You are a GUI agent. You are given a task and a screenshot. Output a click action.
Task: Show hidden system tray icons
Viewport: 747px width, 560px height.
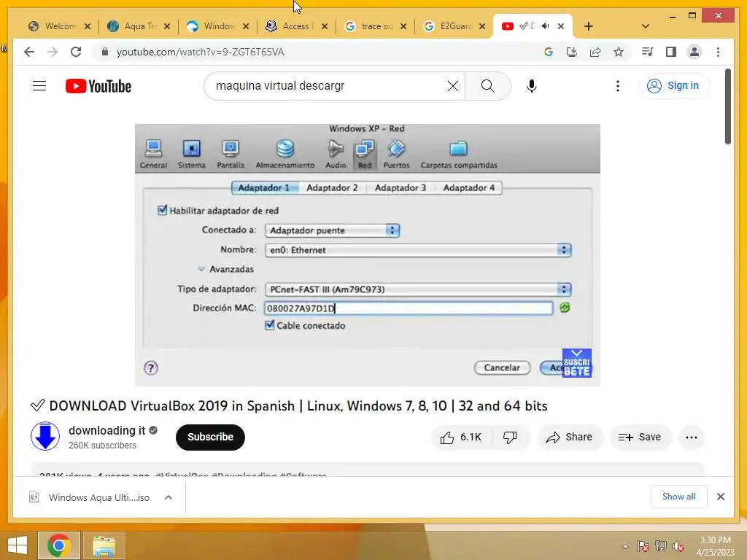(x=625, y=546)
